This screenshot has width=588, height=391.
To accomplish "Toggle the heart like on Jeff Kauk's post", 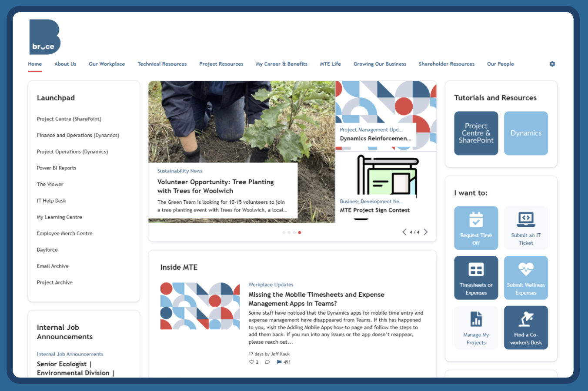I will tap(251, 361).
